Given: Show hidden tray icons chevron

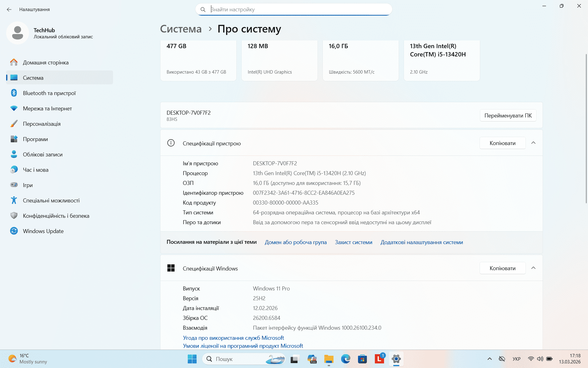Looking at the screenshot, I should pos(489,359).
